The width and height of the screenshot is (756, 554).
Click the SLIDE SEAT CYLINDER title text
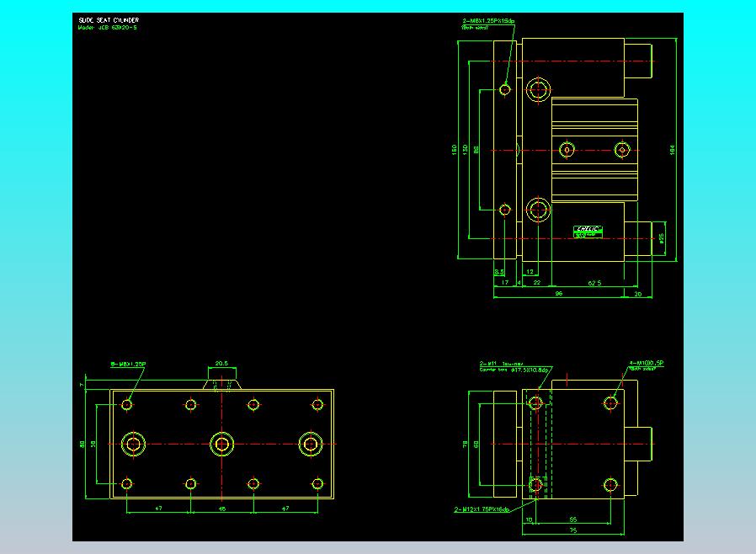coord(108,19)
